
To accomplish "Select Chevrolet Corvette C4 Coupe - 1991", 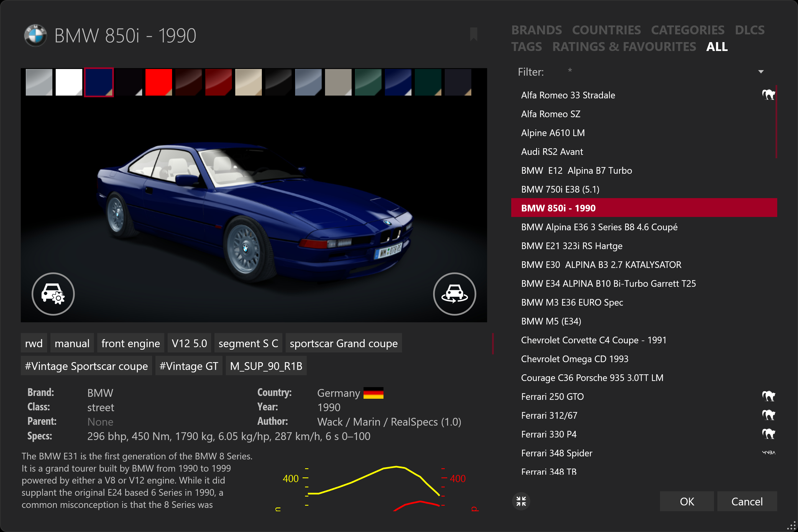I will pos(644,340).
